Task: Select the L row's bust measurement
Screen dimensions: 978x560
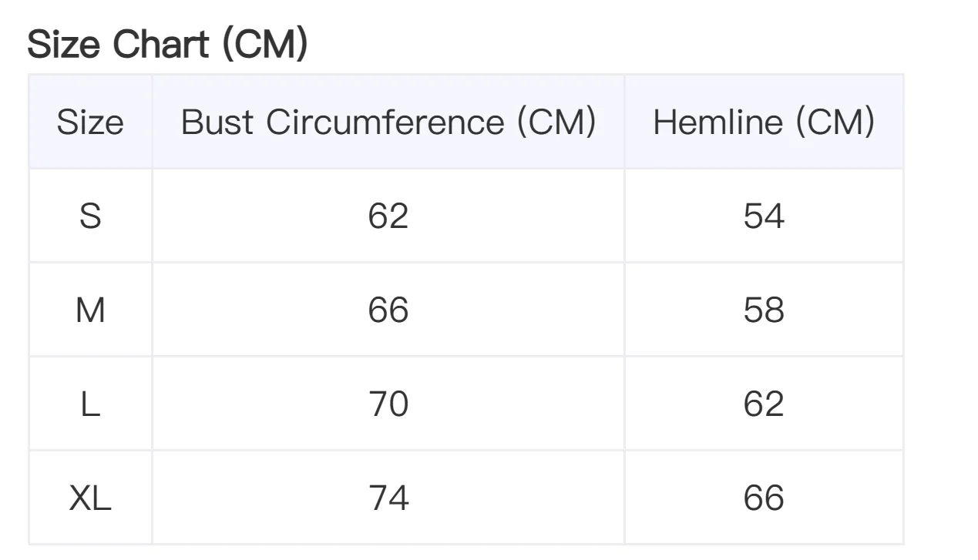Action: (388, 404)
